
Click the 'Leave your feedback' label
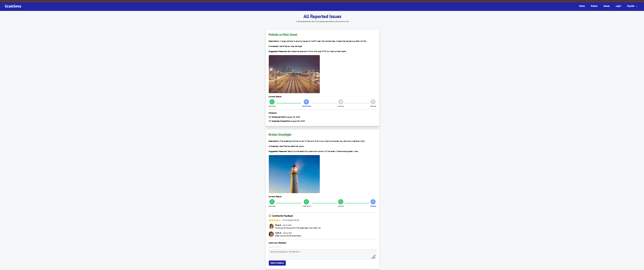coord(277,243)
